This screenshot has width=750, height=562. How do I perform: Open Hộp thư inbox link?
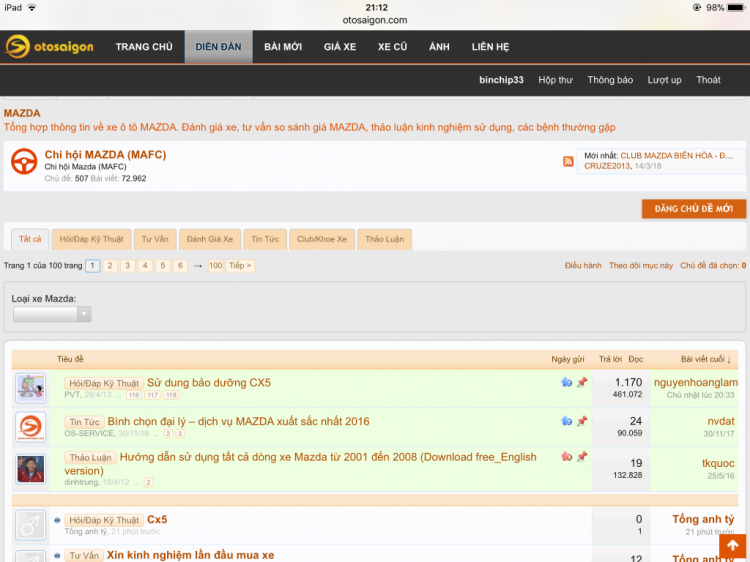pyautogui.click(x=555, y=80)
